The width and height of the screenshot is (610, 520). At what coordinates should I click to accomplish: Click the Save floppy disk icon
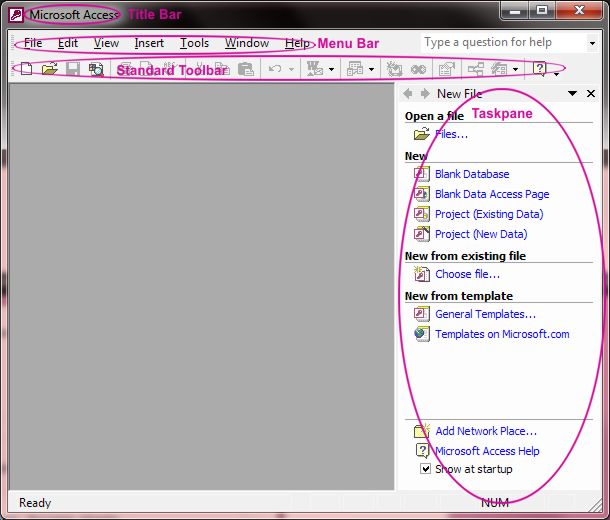pos(73,69)
